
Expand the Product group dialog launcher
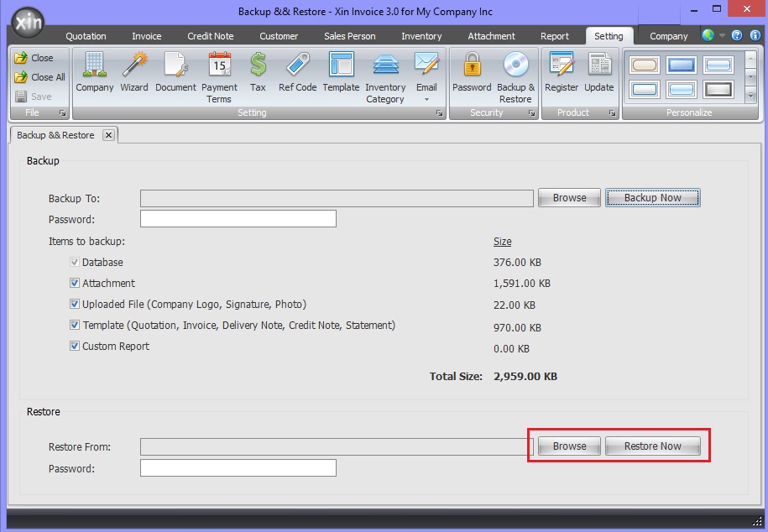click(x=612, y=113)
